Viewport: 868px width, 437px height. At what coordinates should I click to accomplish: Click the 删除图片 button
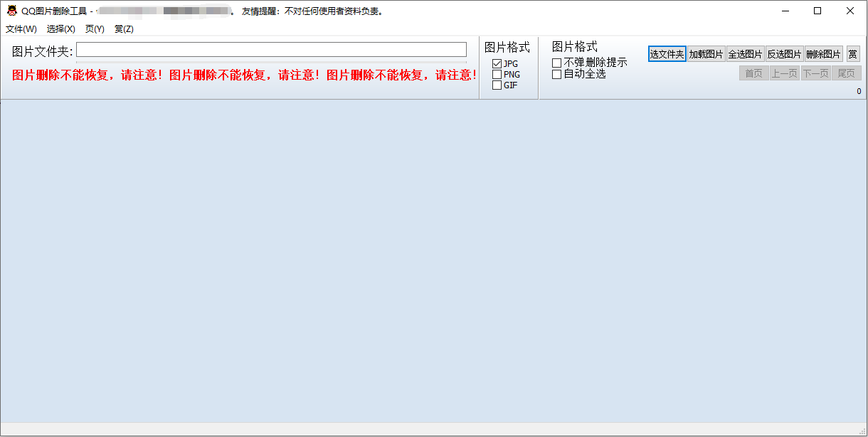pyautogui.click(x=824, y=54)
